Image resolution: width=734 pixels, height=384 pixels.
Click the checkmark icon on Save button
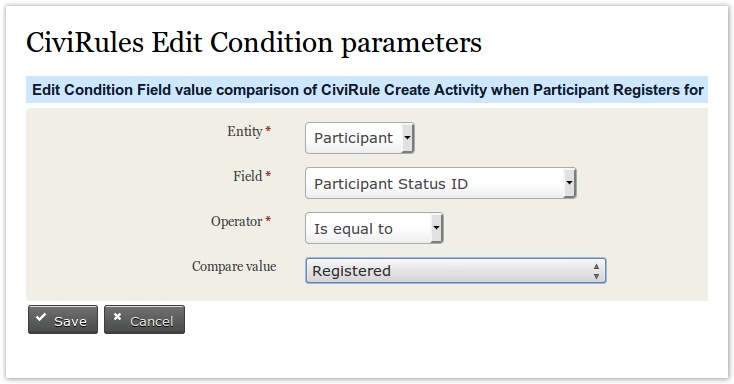pyautogui.click(x=41, y=317)
